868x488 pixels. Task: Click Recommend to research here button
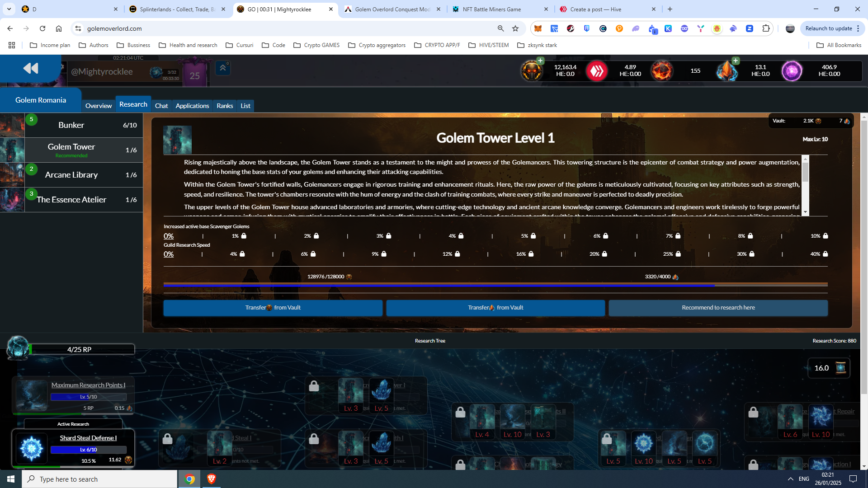tap(718, 308)
